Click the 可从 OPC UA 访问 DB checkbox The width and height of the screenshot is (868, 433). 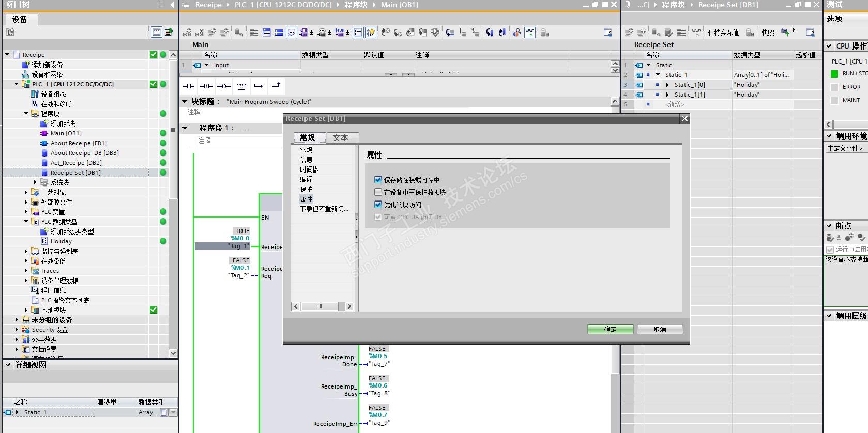tap(378, 217)
